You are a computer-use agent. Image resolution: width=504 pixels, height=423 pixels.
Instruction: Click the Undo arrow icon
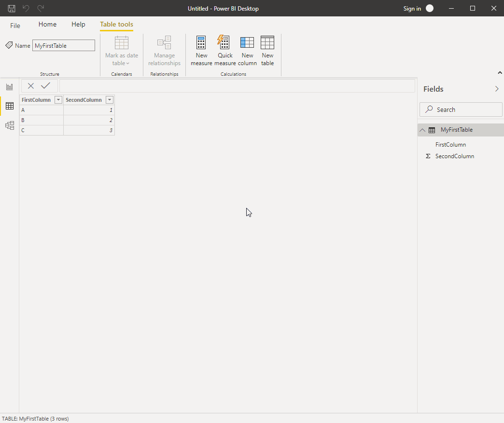26,8
